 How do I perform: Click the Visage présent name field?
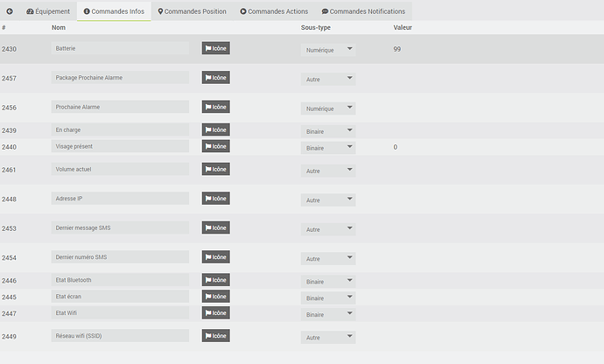(120, 146)
